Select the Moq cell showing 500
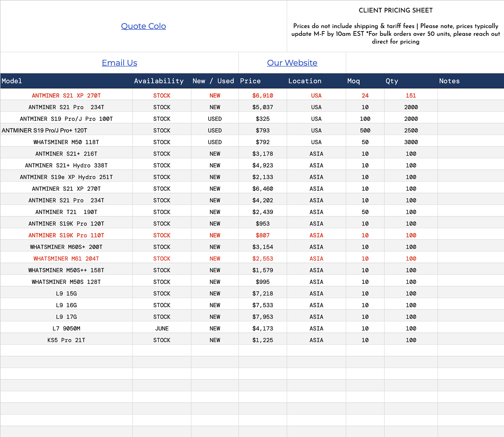The image size is (504, 437). pos(365,131)
